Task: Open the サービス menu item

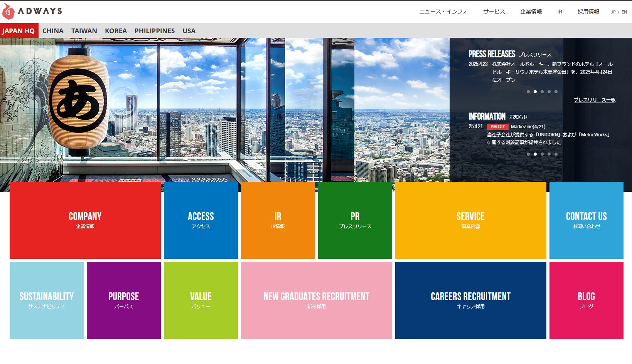Action: [x=494, y=12]
